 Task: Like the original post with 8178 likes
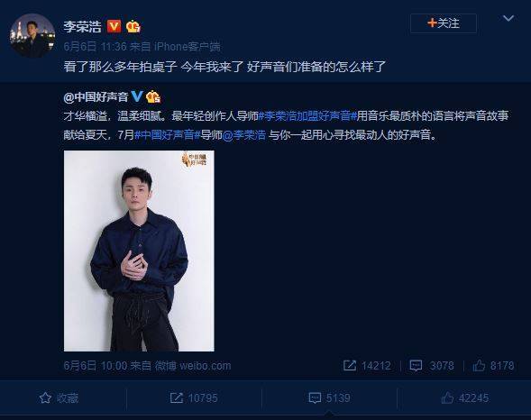(x=493, y=366)
